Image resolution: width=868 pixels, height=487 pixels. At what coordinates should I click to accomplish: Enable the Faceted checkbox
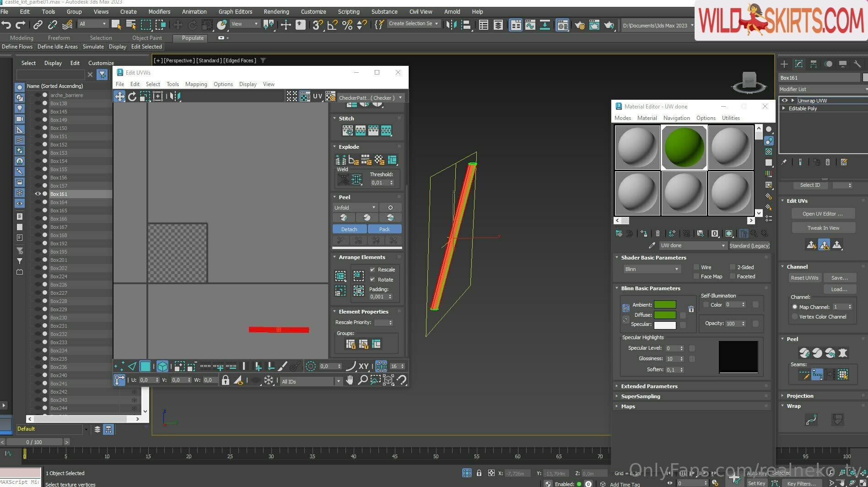[x=733, y=276]
